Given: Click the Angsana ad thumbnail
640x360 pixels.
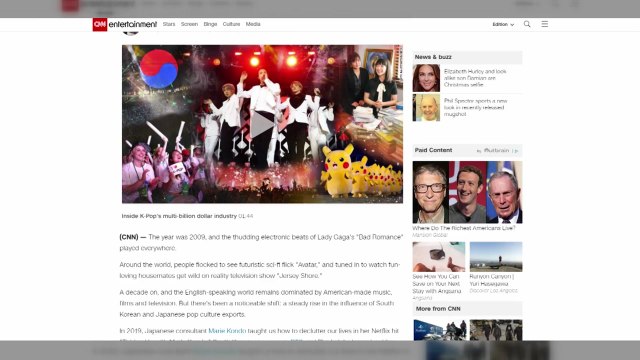Looking at the screenshot, I should point(439,257).
